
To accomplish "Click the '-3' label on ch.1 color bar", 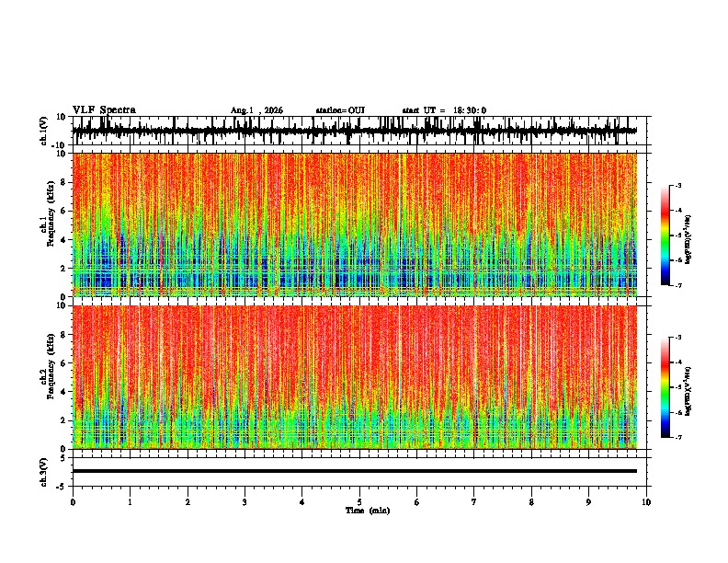I will 678,185.
